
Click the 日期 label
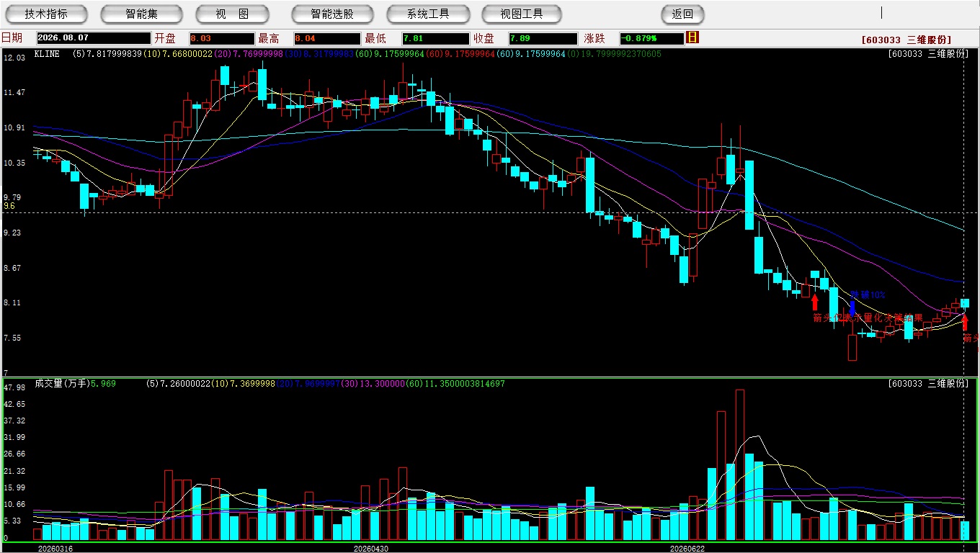12,38
